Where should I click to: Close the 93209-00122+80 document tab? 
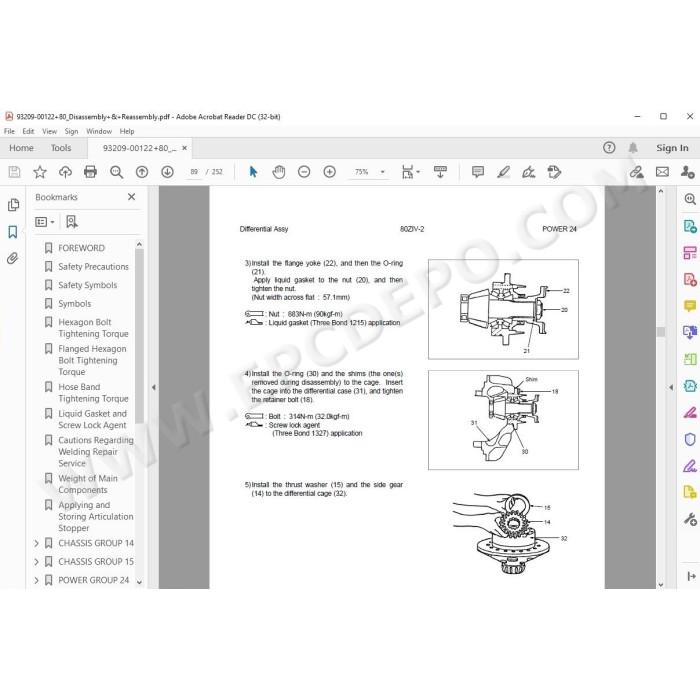pos(184,148)
